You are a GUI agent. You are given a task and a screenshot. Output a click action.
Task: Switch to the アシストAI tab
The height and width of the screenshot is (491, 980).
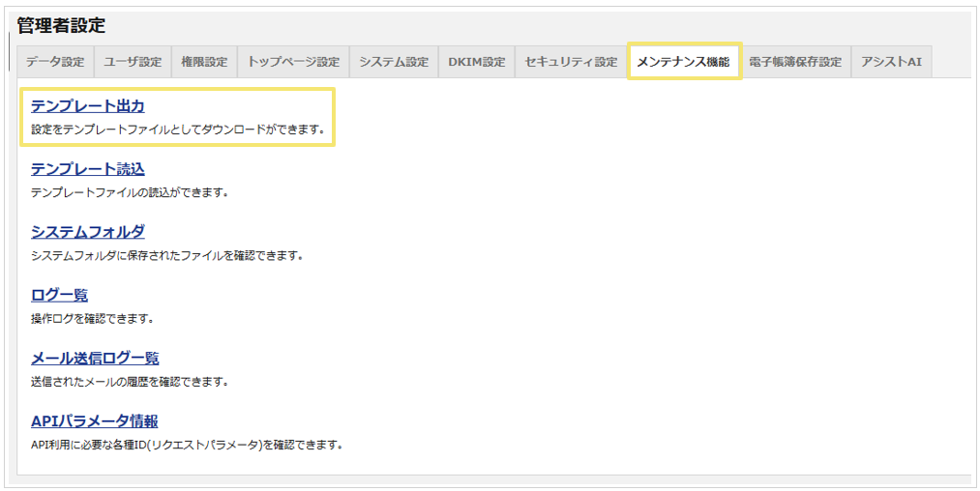coord(891,62)
